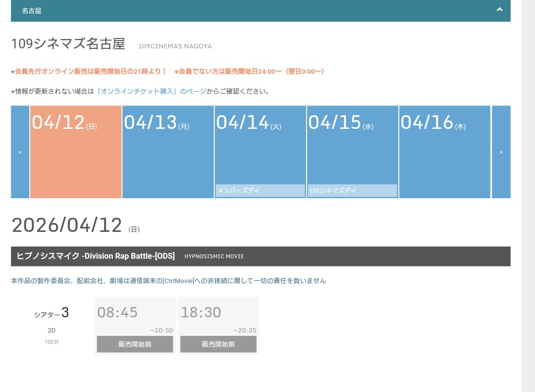Viewport: 535px width, 392px height.
Task: Click the CtrlMovie disclaimer text
Action: [168, 281]
